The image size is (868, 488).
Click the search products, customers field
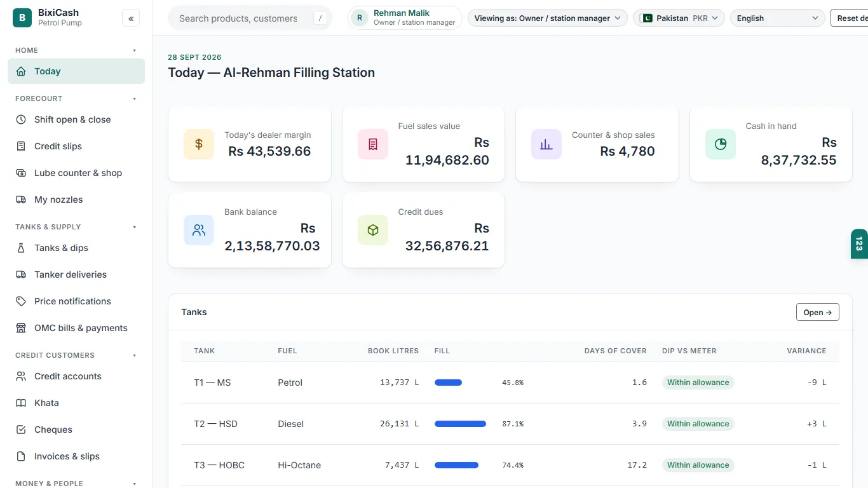pos(250,18)
